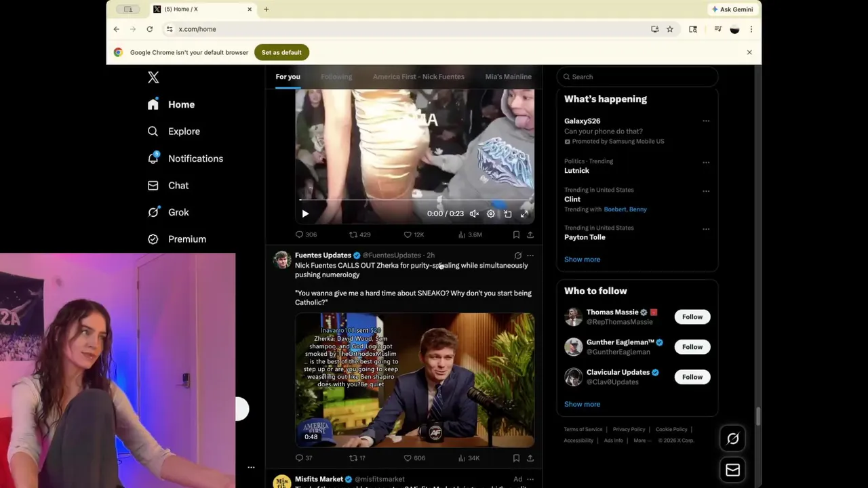868x488 pixels.
Task: Click Ask Gemini in Chrome
Action: [x=732, y=9]
